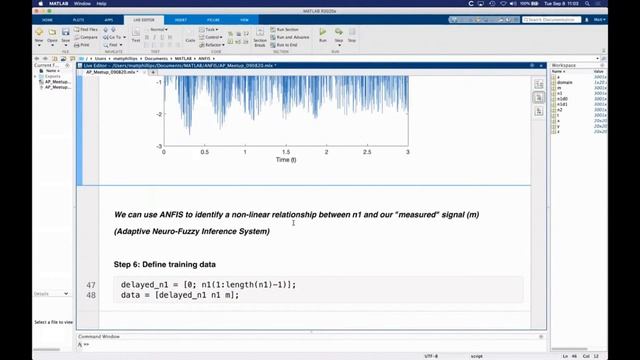Click Run to End

[x=284, y=45]
